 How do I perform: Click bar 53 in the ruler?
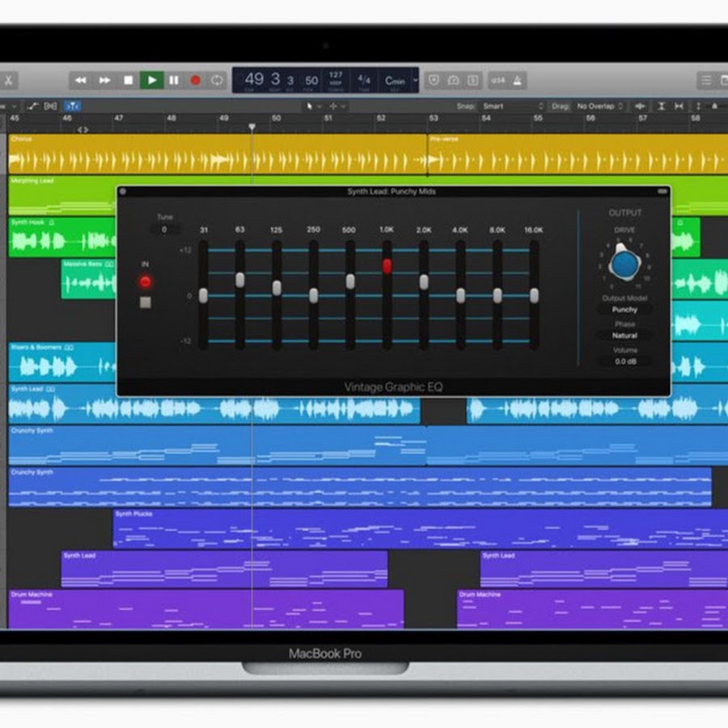point(434,118)
